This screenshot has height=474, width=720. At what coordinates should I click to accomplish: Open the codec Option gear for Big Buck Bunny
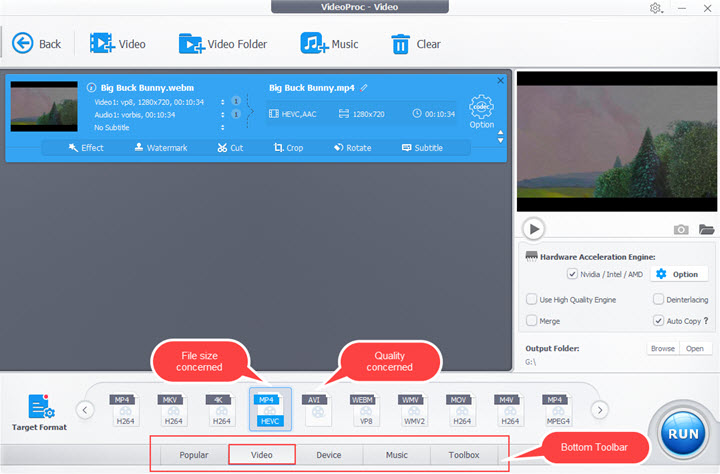click(x=481, y=112)
